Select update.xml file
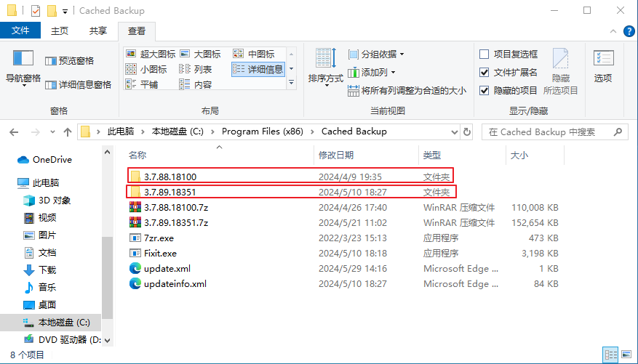This screenshot has height=364, width=638. point(344,269)
